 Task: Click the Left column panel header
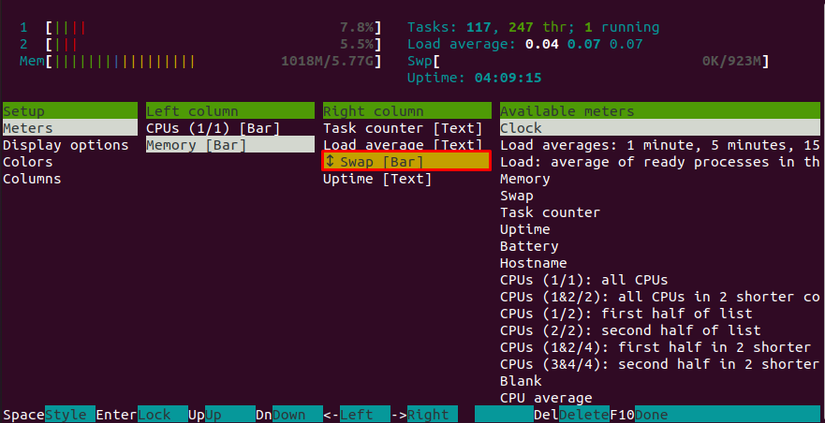(230, 111)
